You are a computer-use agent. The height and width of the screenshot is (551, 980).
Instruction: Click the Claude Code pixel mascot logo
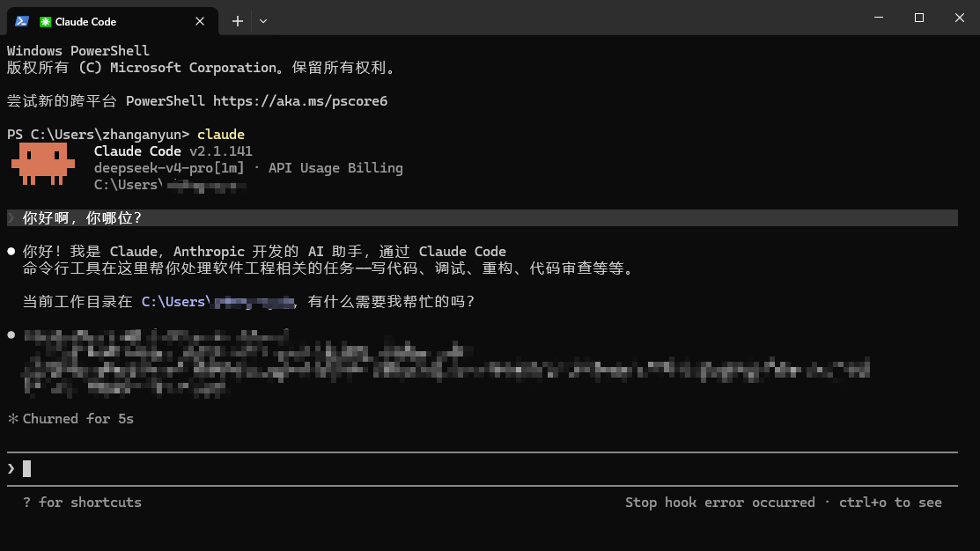click(43, 164)
